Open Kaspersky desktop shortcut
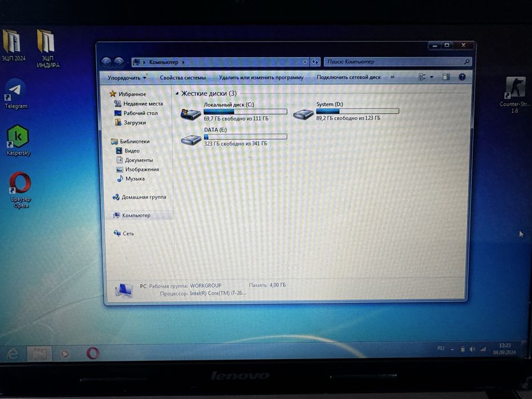The height and width of the screenshot is (399, 532). coord(18,140)
